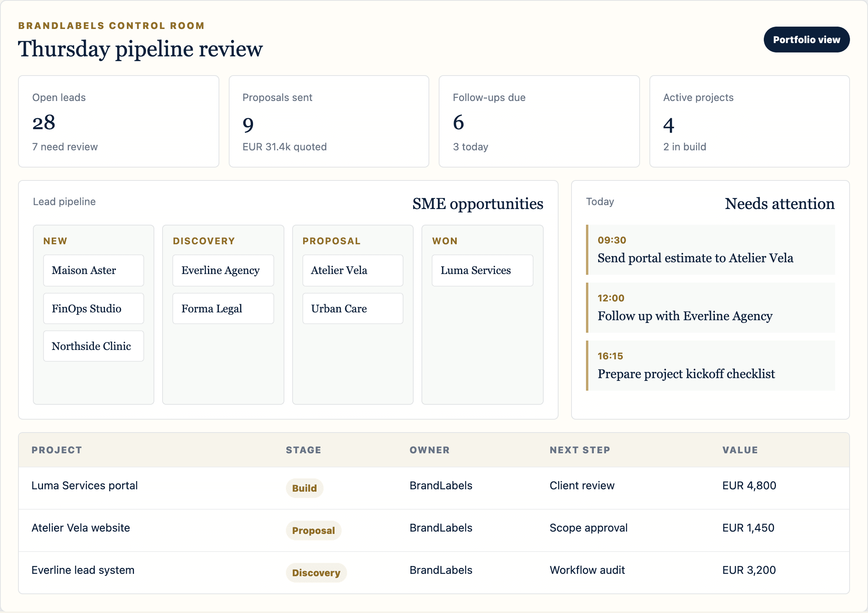
Task: Click the Workflow audit next step cell
Action: click(x=587, y=570)
